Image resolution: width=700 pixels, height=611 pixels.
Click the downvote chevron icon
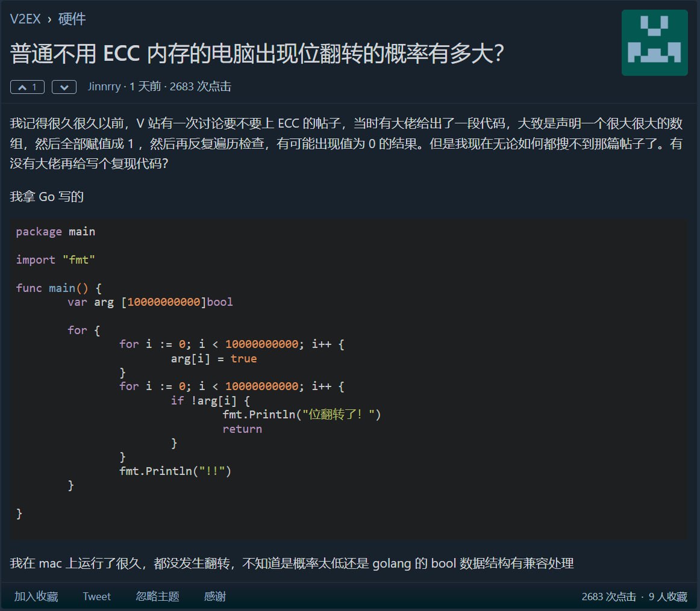63,87
